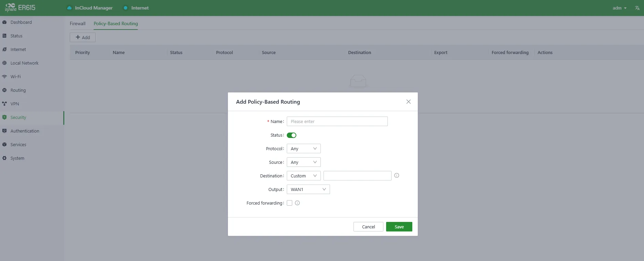Click the Save button

[399, 227]
